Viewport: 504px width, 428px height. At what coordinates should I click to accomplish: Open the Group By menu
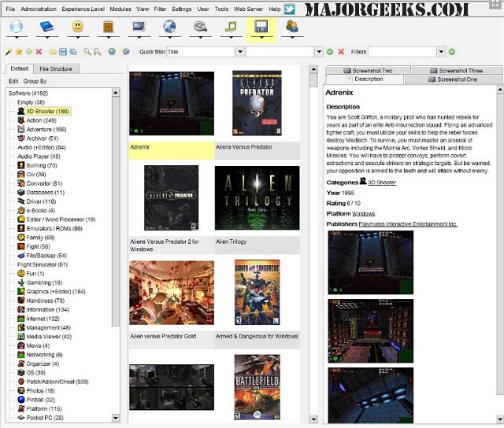click(x=35, y=81)
